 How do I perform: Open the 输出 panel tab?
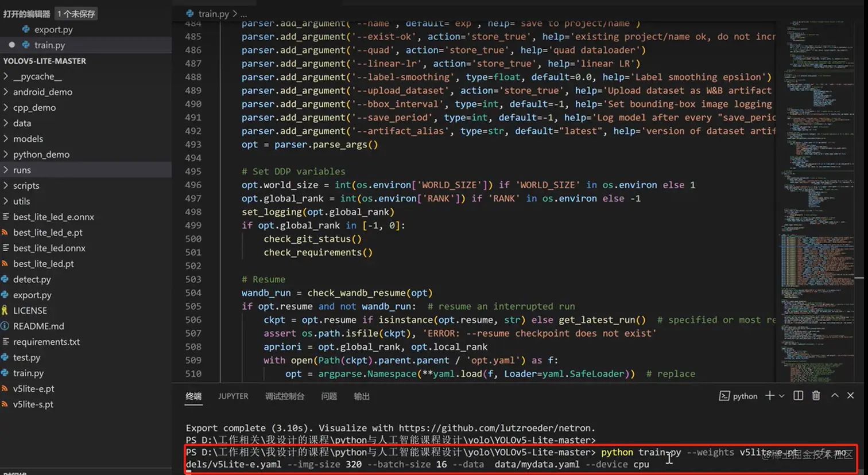coord(362,396)
